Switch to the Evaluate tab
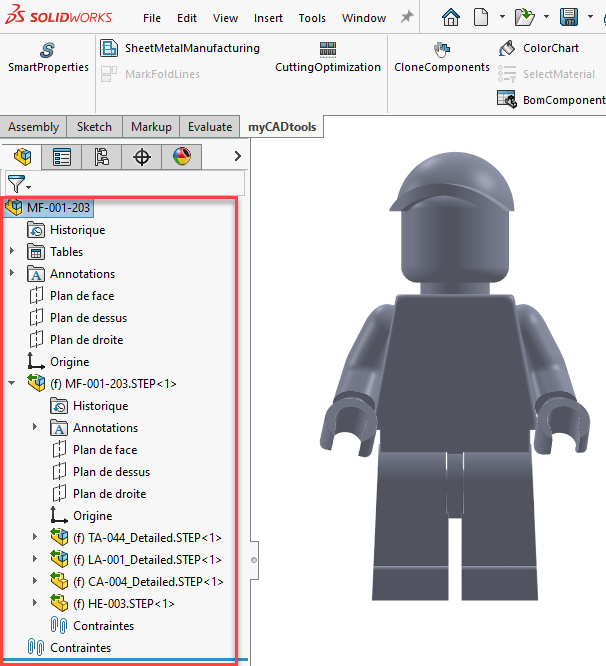The width and height of the screenshot is (606, 666). (x=210, y=127)
